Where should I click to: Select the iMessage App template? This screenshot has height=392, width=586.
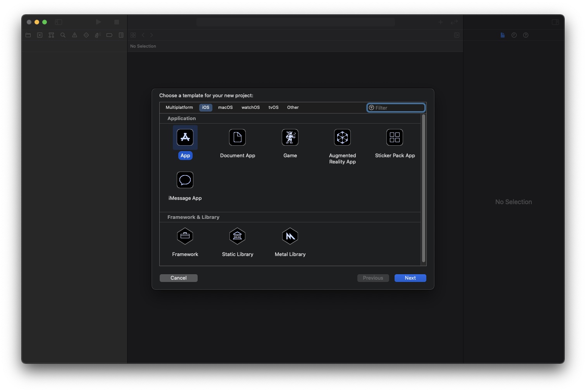pyautogui.click(x=185, y=180)
